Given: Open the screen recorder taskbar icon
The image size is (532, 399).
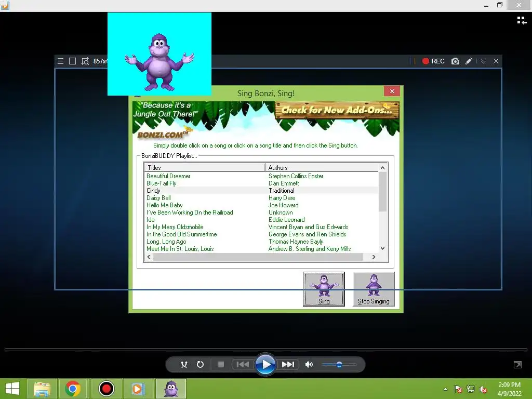Looking at the screenshot, I should (106, 389).
